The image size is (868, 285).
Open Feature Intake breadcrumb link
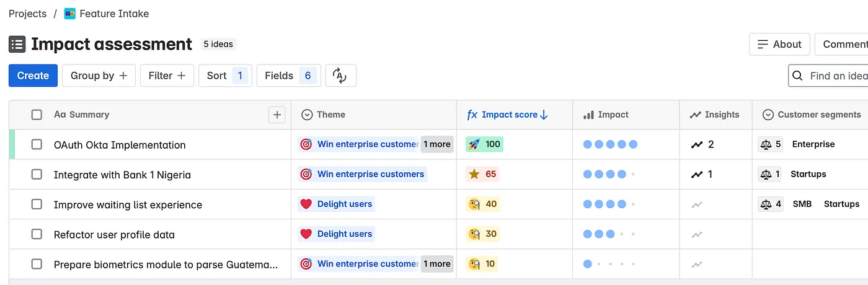(114, 13)
